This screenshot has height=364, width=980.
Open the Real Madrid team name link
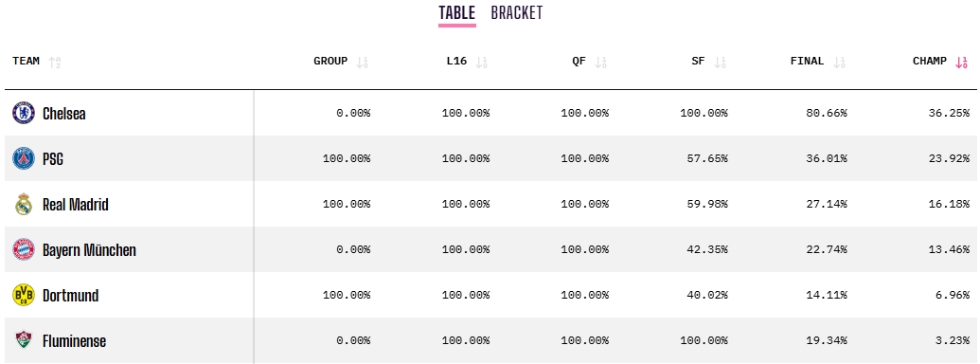tap(76, 205)
